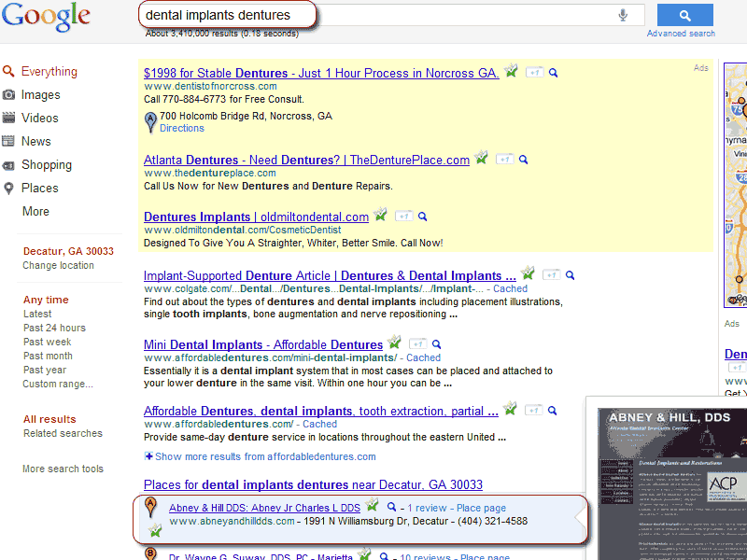The image size is (747, 560).
Task: Click the microphone voice search icon
Action: (623, 15)
